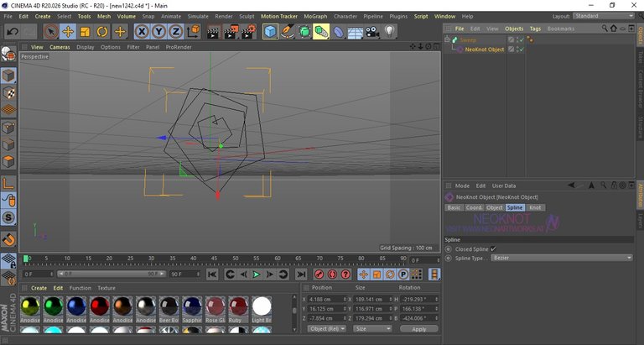
Task: Open the viewport Cameras menu
Action: point(60,47)
